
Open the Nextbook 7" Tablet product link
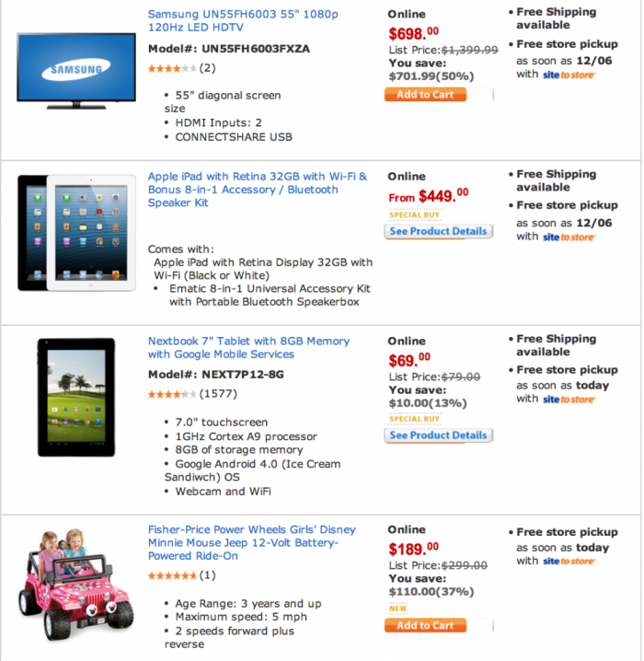(248, 347)
